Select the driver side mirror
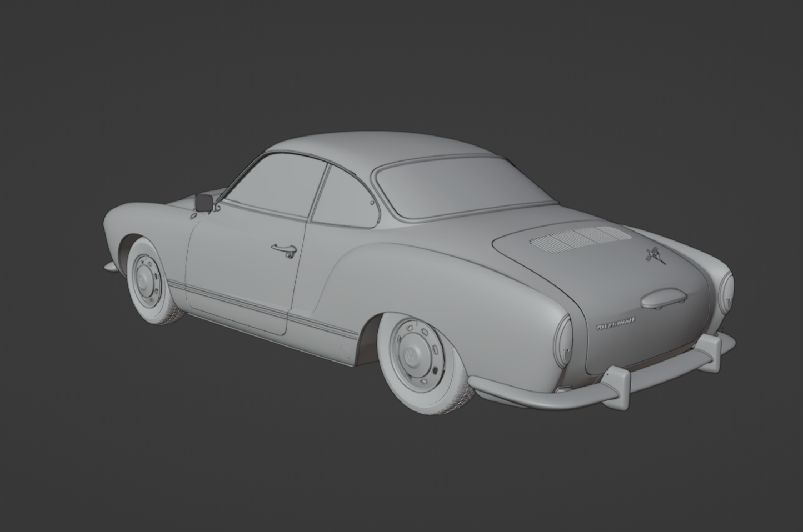803x532 pixels. 205,203
